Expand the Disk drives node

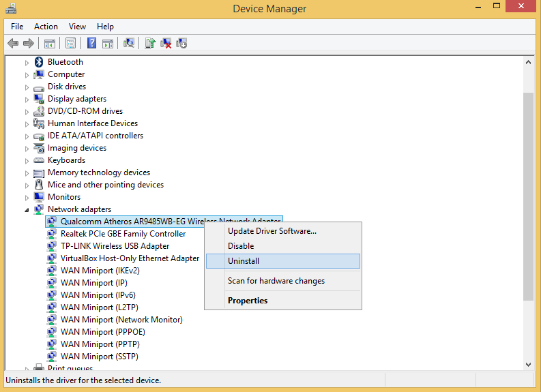27,87
